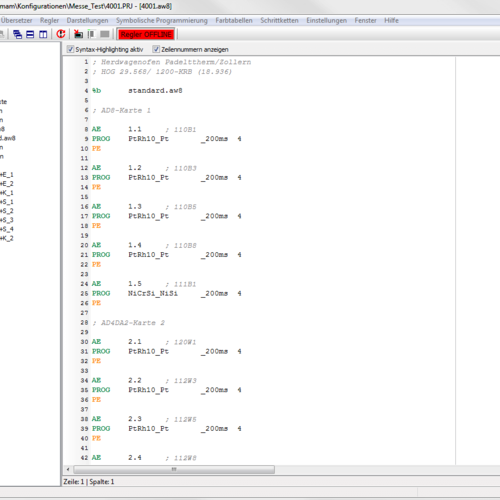
Task: Click the Zeile: 1 | Spalte: 1 status text
Action: pyautogui.click(x=89, y=482)
